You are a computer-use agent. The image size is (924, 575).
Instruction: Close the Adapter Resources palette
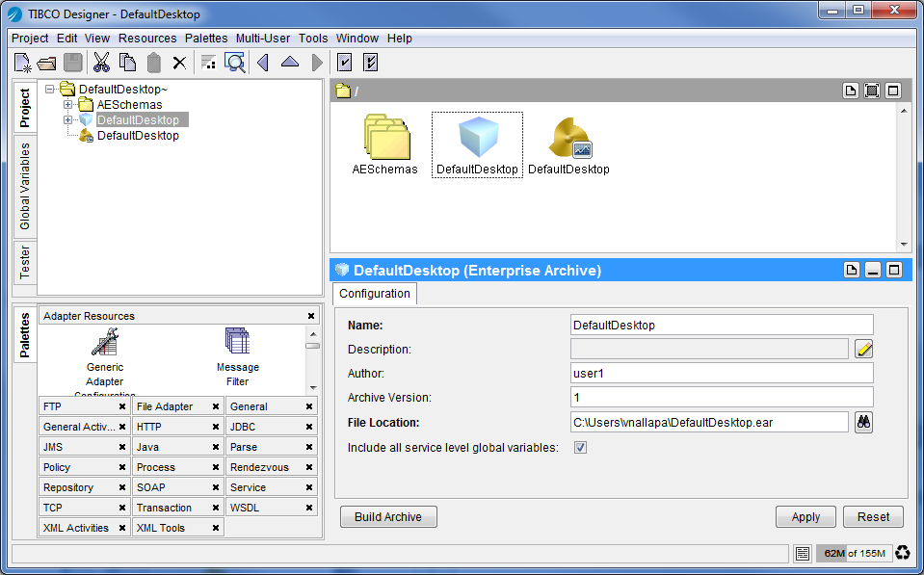tap(311, 316)
